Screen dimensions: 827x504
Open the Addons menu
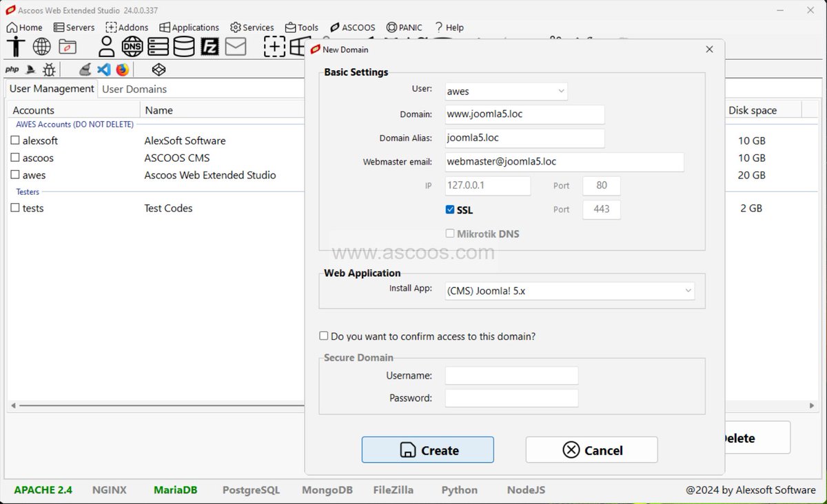click(x=127, y=28)
